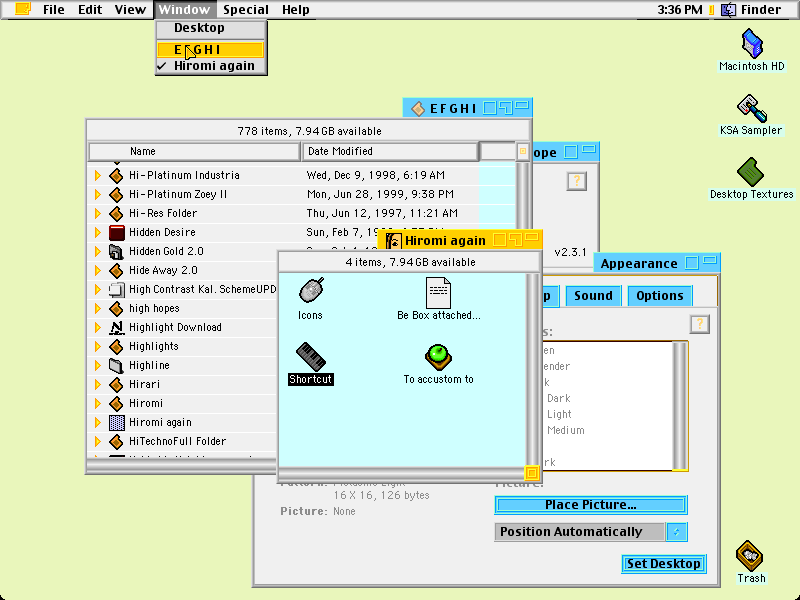Switch to the Options tab
The image size is (800, 600).
(x=659, y=296)
